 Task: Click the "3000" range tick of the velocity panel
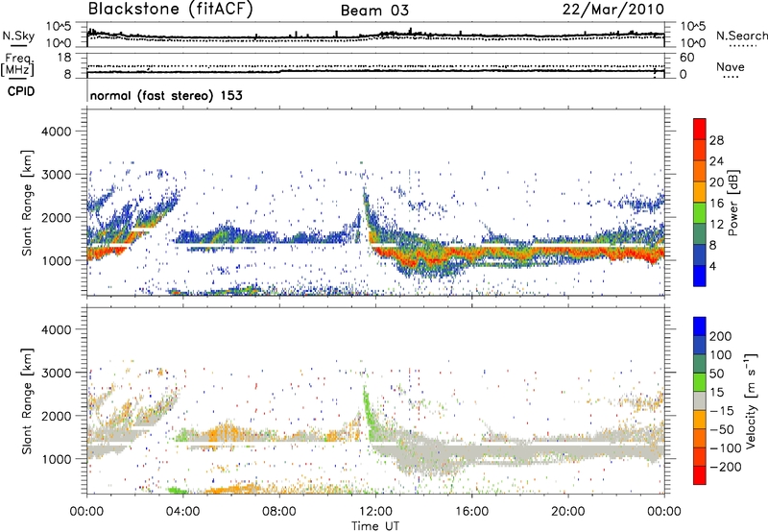(x=57, y=373)
